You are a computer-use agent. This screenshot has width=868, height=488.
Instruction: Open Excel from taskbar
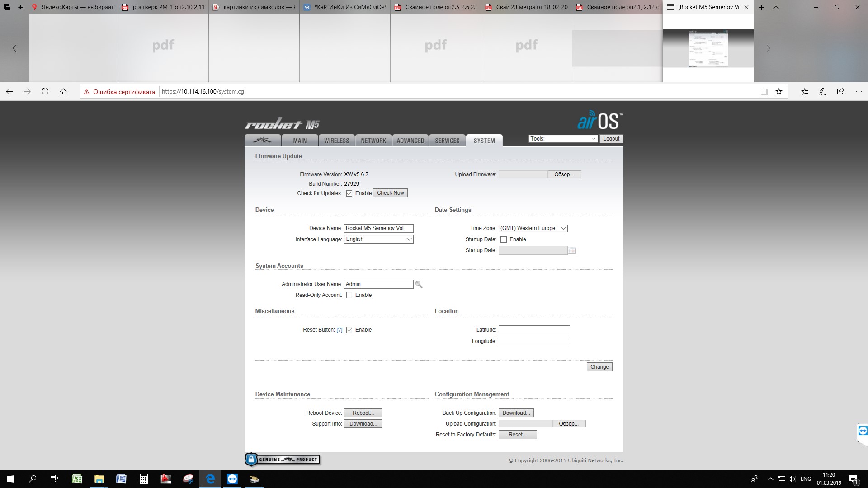[x=77, y=479]
